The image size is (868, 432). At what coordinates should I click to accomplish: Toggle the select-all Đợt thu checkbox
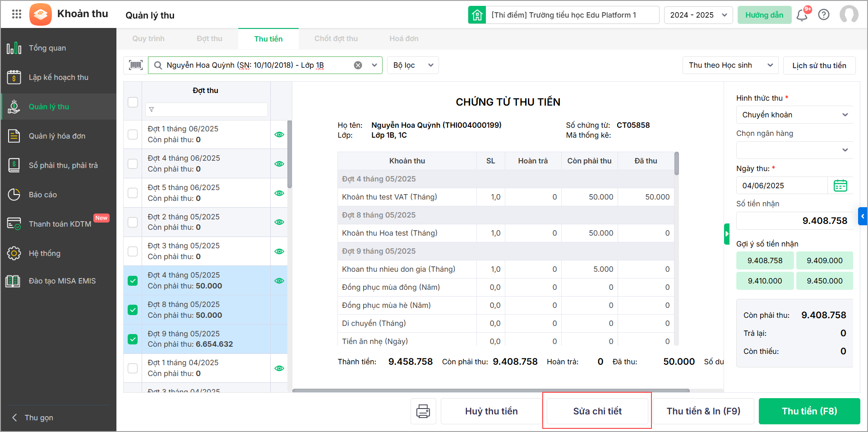(133, 102)
